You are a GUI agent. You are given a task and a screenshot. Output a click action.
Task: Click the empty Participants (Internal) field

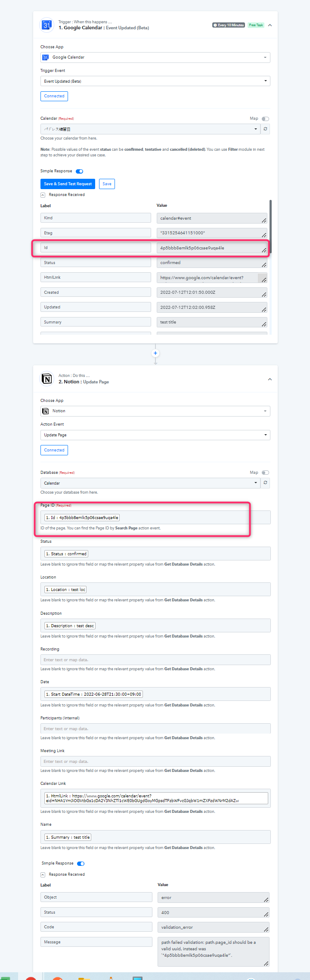click(x=155, y=728)
